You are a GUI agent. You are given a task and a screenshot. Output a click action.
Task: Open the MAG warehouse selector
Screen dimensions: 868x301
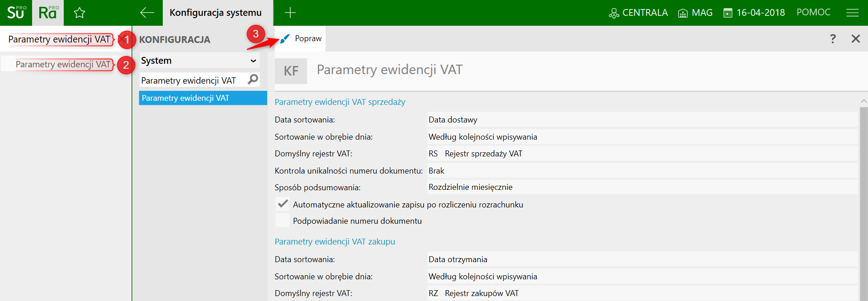[x=695, y=13]
